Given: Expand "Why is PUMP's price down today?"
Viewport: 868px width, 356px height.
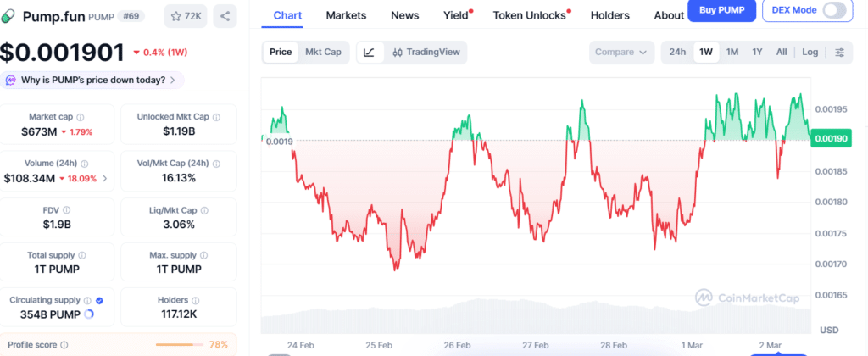Looking at the screenshot, I should 92,81.
